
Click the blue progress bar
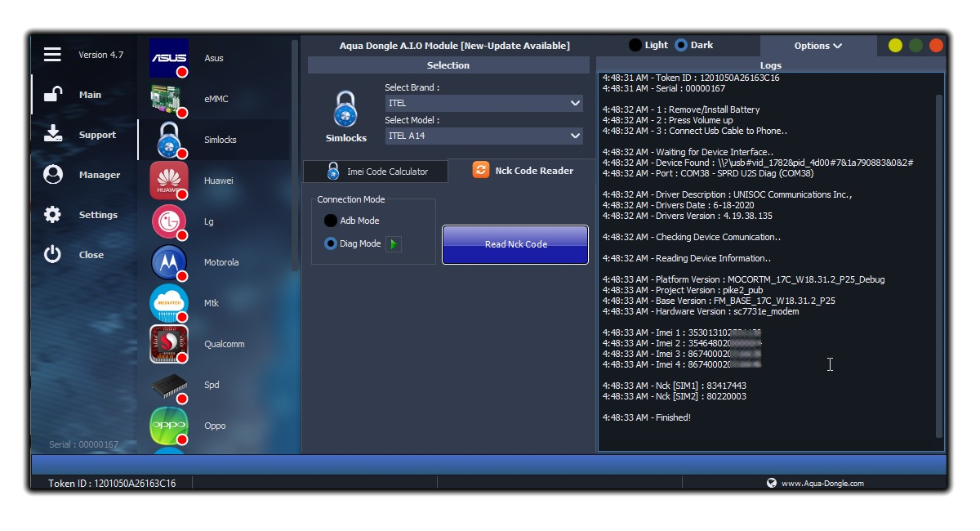489,464
